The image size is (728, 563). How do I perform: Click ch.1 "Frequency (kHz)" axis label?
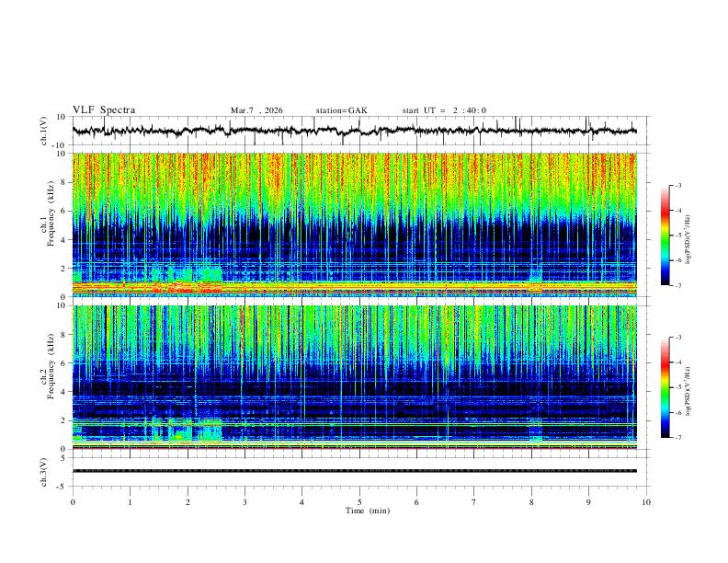[51, 214]
